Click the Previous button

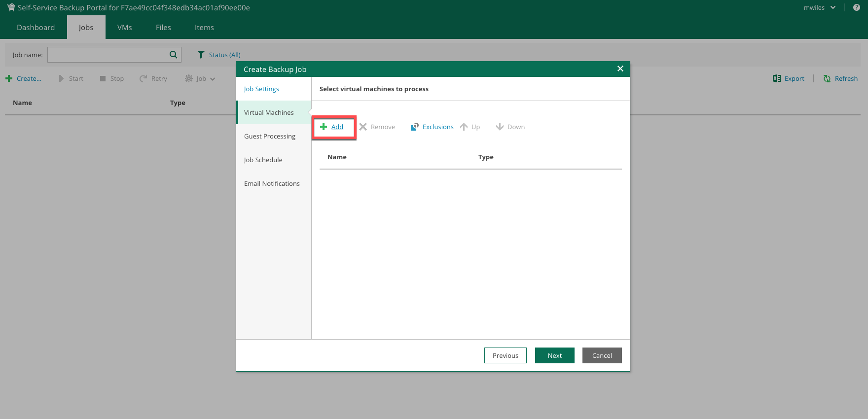tap(505, 355)
